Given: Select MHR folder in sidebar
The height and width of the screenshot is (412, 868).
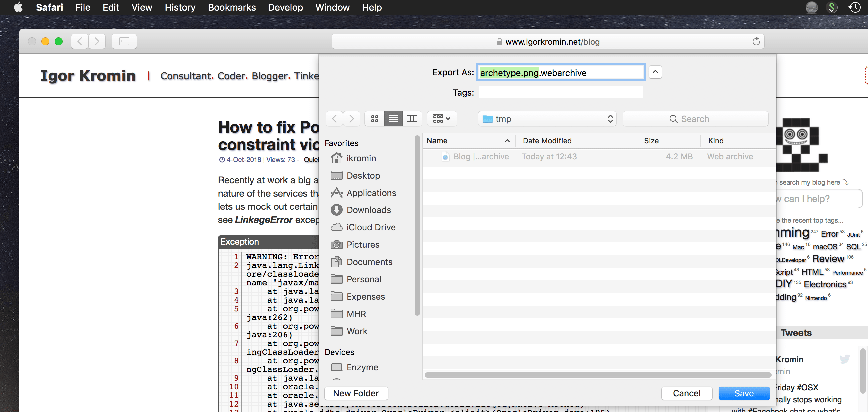Looking at the screenshot, I should coord(348,314).
